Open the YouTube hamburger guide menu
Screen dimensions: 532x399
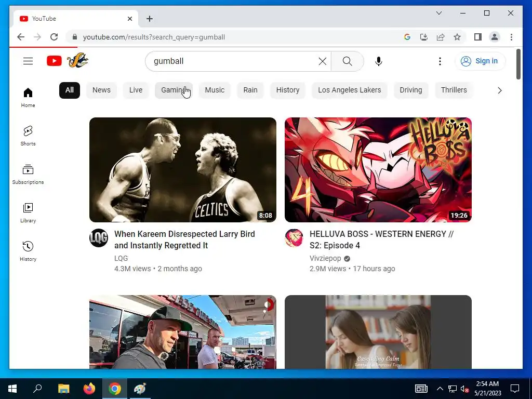click(x=28, y=61)
